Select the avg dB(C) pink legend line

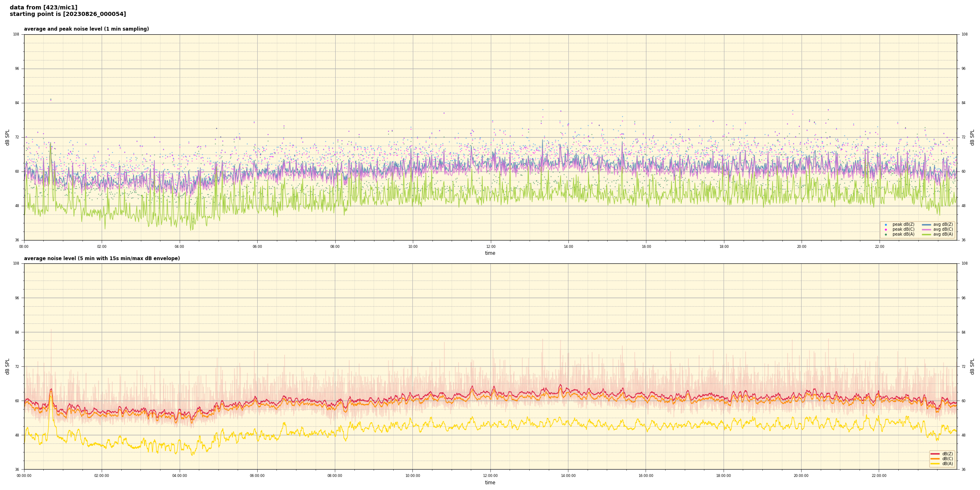pos(927,229)
